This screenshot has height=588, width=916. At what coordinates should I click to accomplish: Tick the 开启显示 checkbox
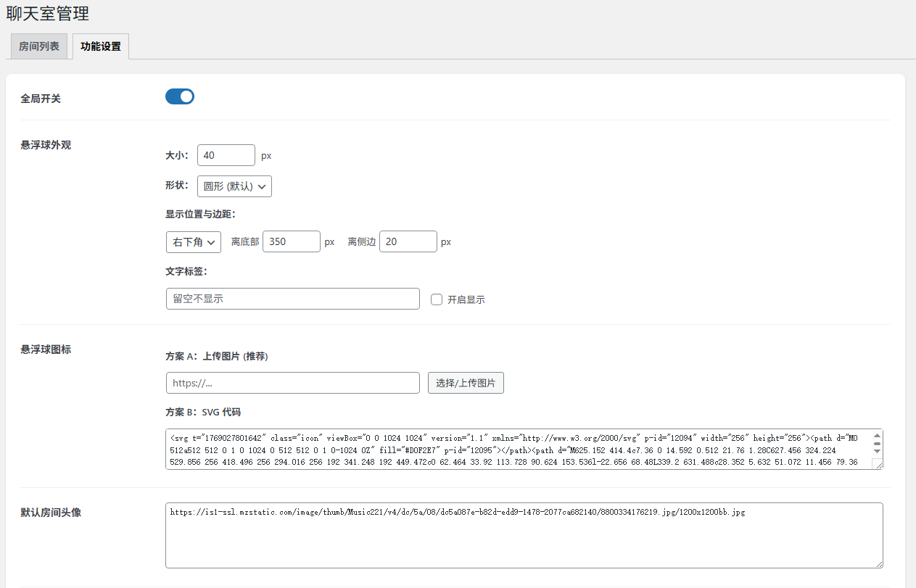(437, 299)
